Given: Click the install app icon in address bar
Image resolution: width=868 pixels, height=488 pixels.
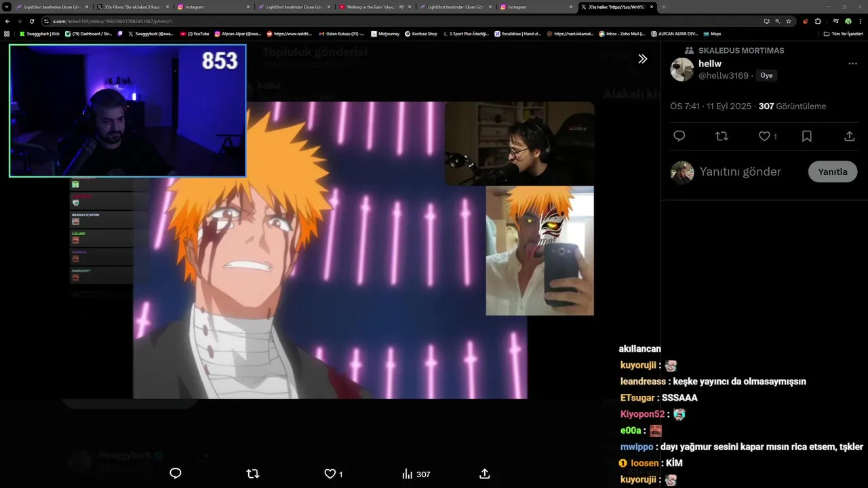Looking at the screenshot, I should (x=766, y=21).
